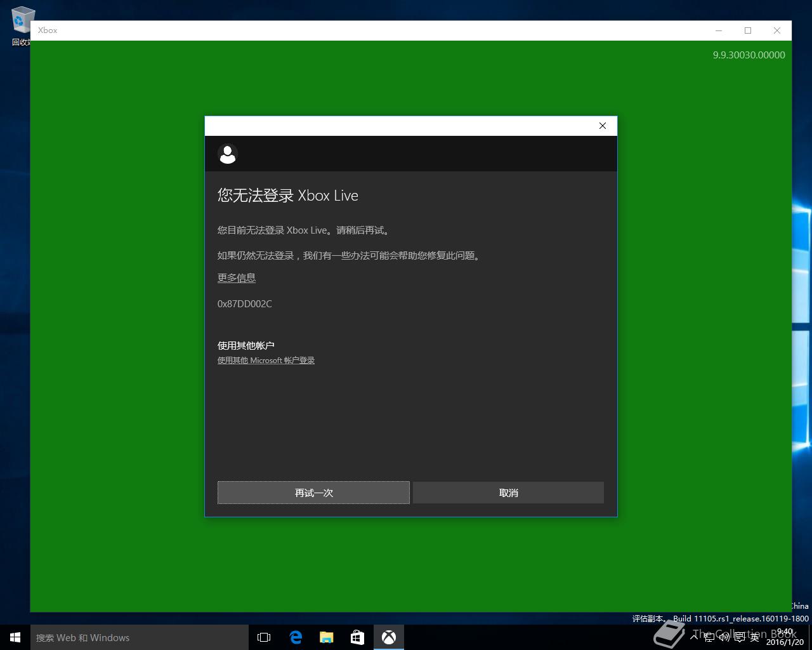
Task: Open the Windows Store taskbar icon
Action: click(x=357, y=637)
